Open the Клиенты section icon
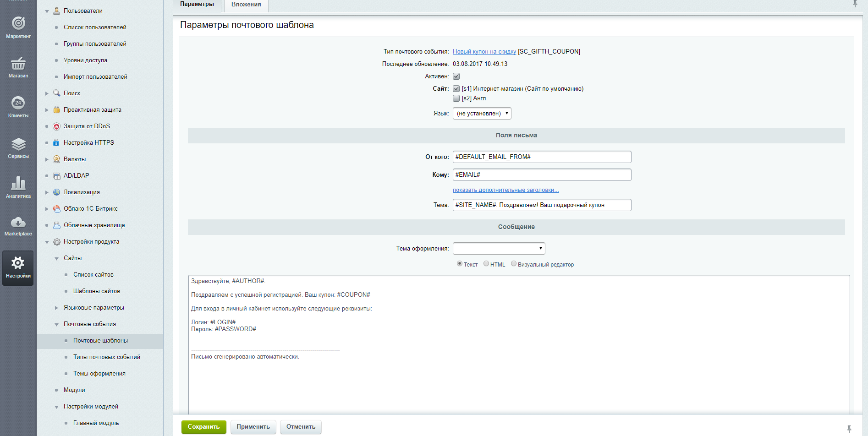Image resolution: width=868 pixels, height=436 pixels. click(18, 104)
